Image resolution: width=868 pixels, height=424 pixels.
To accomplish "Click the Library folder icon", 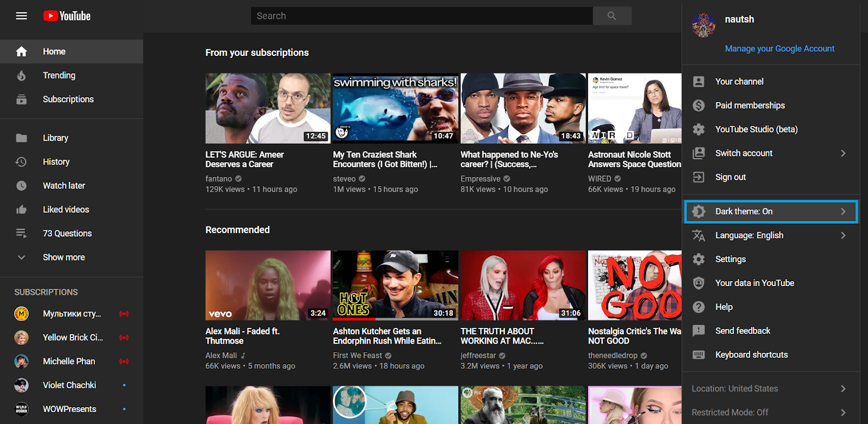I will pos(21,138).
